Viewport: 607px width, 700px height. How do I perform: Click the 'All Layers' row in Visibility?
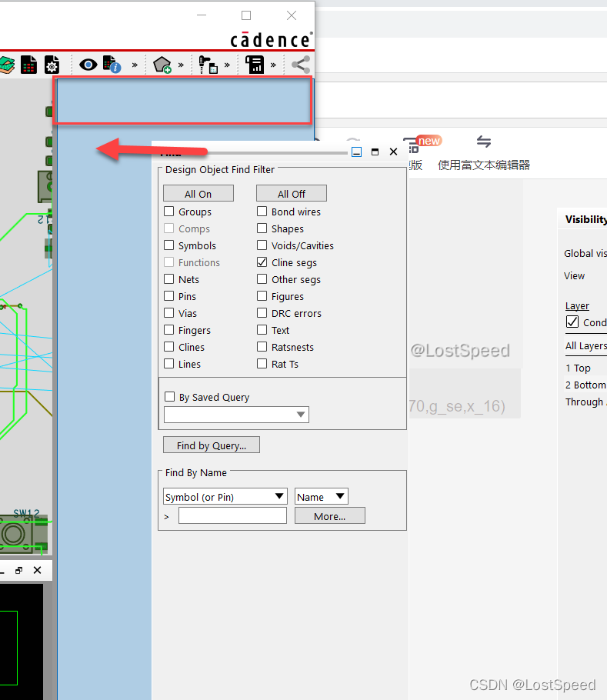click(x=586, y=346)
